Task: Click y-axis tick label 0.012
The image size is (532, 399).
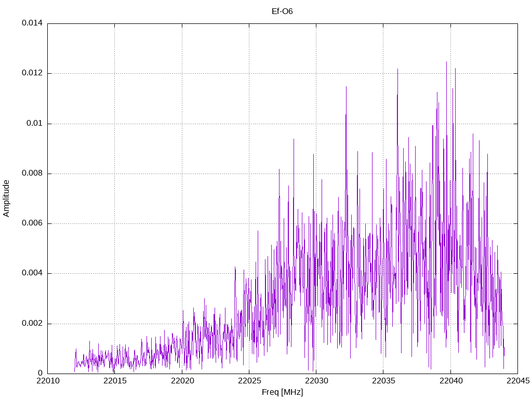Action: (32, 73)
